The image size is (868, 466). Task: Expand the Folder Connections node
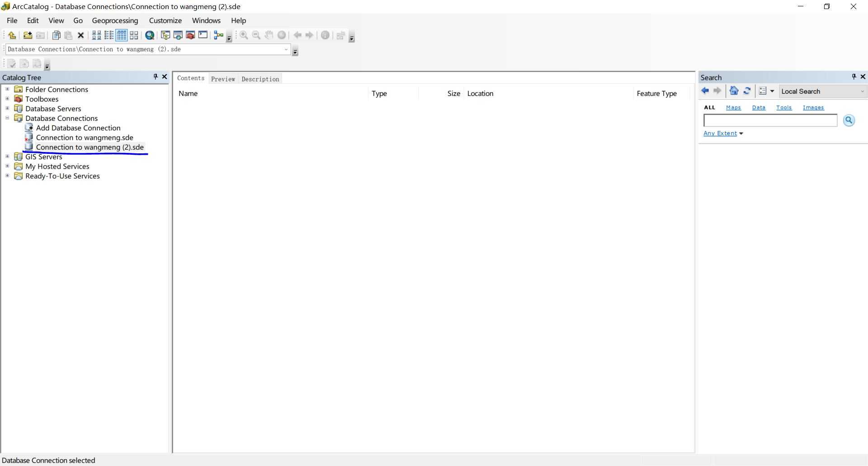(x=7, y=89)
